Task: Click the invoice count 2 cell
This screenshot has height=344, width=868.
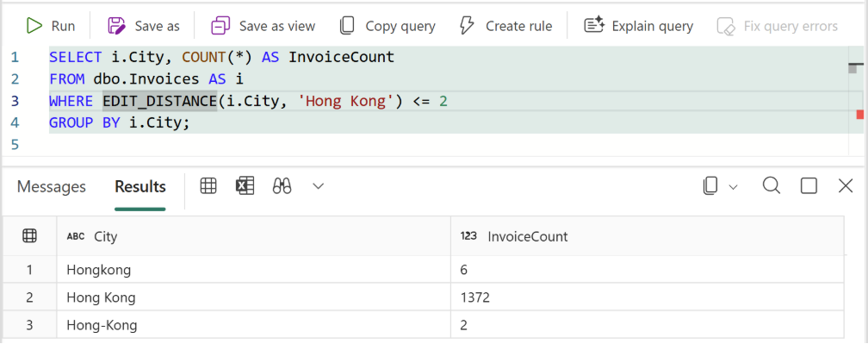Action: coord(648,325)
